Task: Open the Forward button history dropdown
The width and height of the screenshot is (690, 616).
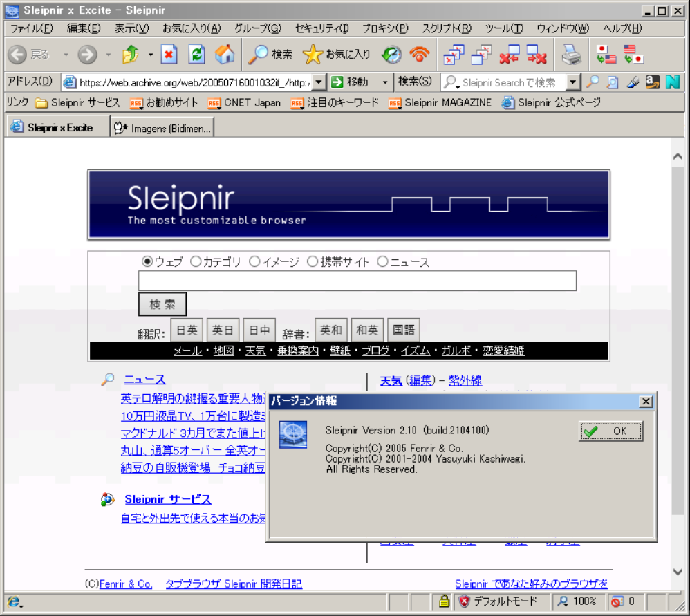Action: coord(109,55)
